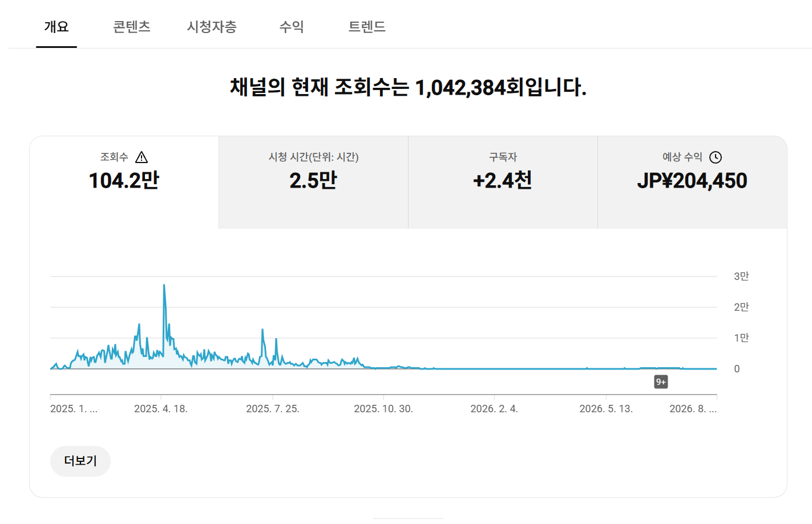The image size is (812, 524).
Task: Select the 개요 tab
Action: [x=56, y=27]
